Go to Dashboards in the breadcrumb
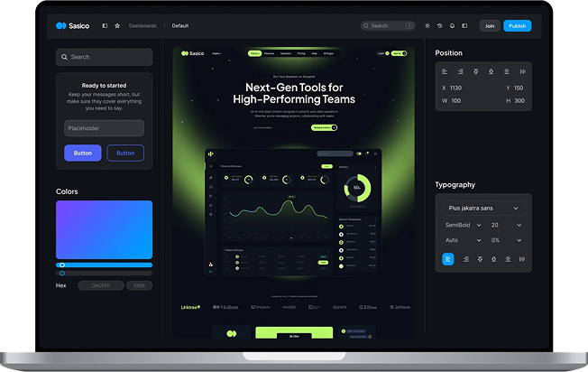Screen dimensions: 588x372 tap(142, 26)
